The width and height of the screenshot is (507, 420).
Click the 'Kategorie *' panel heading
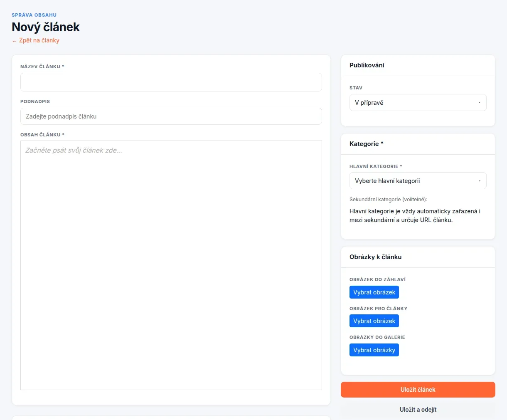pyautogui.click(x=367, y=144)
